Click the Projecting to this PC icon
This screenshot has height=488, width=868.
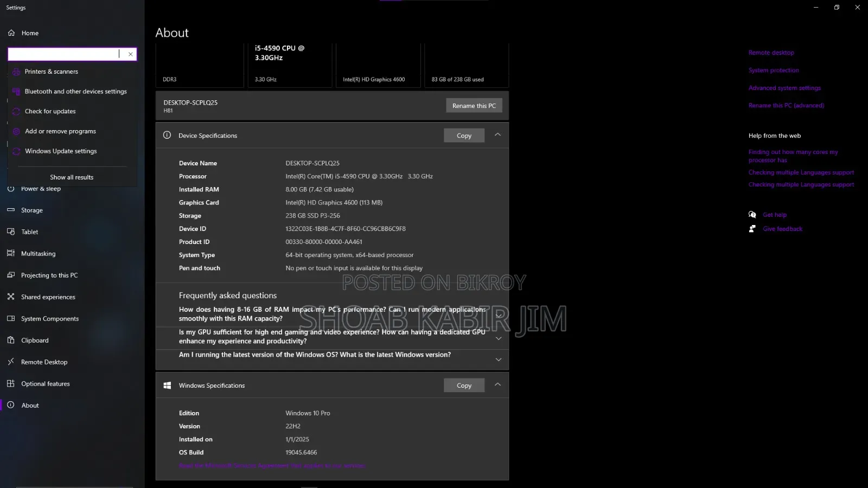click(x=11, y=275)
